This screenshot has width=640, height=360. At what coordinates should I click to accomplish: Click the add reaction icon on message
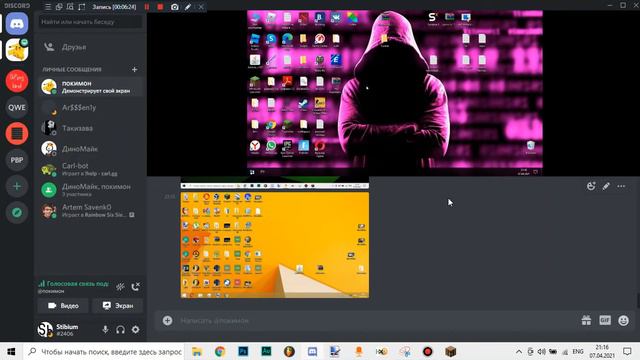point(591,186)
